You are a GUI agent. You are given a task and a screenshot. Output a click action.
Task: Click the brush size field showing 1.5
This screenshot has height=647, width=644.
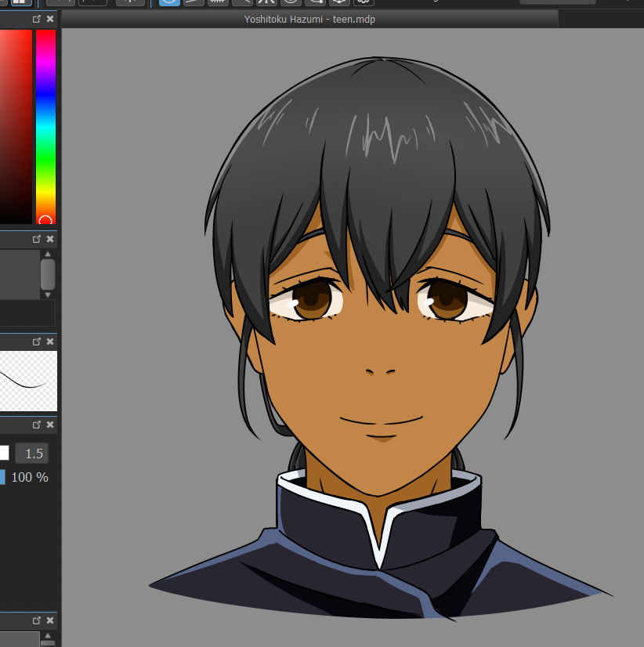tap(32, 453)
